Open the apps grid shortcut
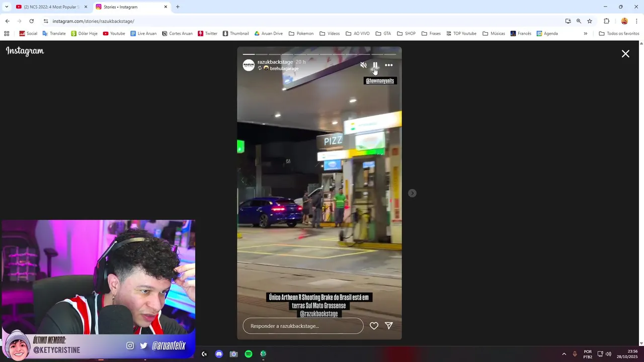 [x=7, y=34]
